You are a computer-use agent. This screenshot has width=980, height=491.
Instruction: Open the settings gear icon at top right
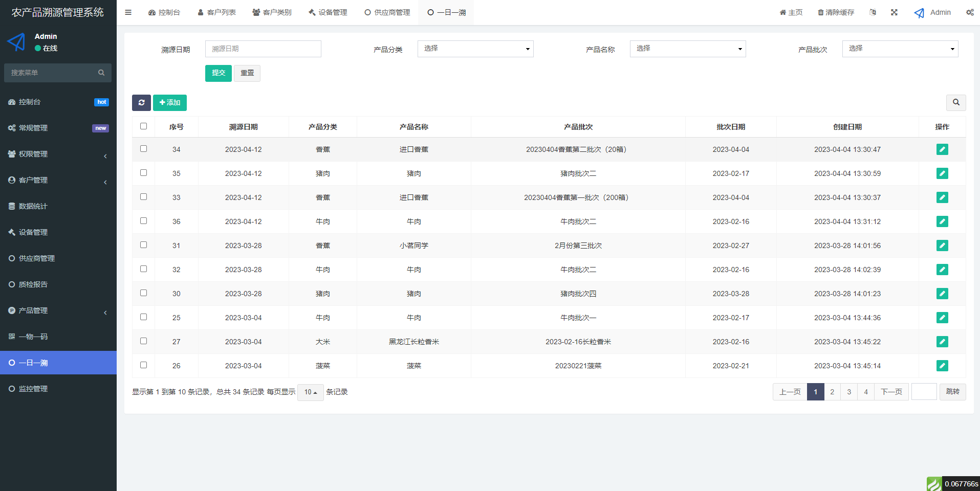tap(970, 12)
